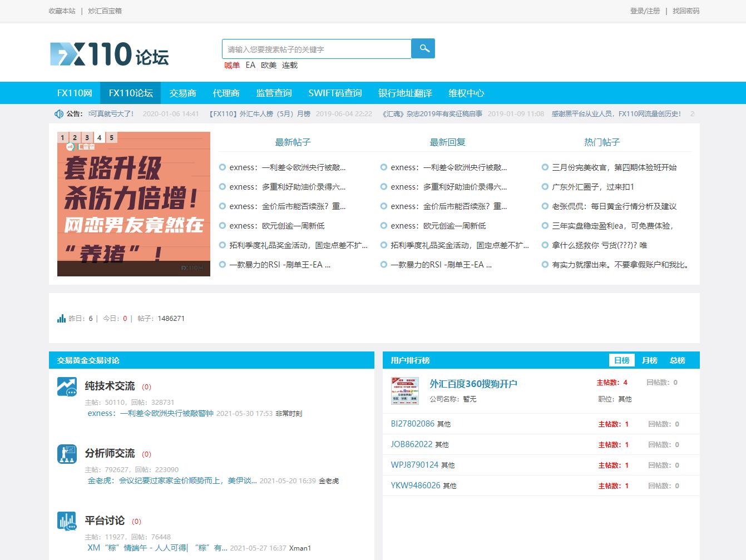Click the keyword search input field

point(316,49)
